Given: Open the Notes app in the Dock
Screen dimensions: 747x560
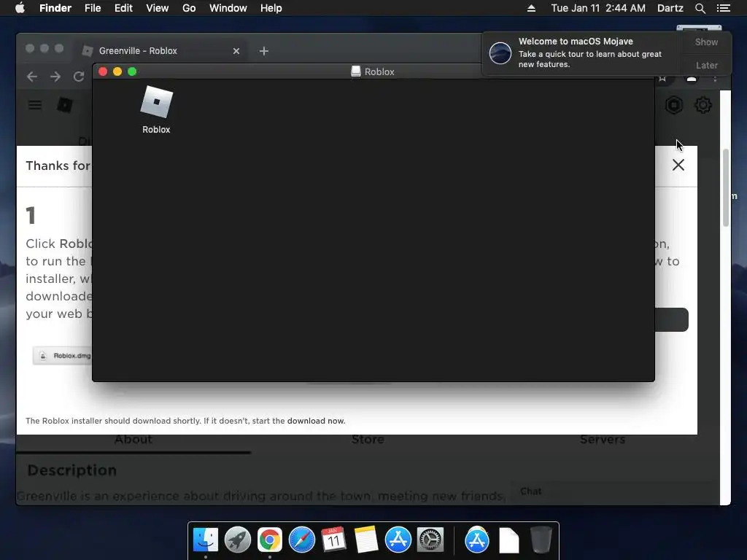Looking at the screenshot, I should click(366, 540).
